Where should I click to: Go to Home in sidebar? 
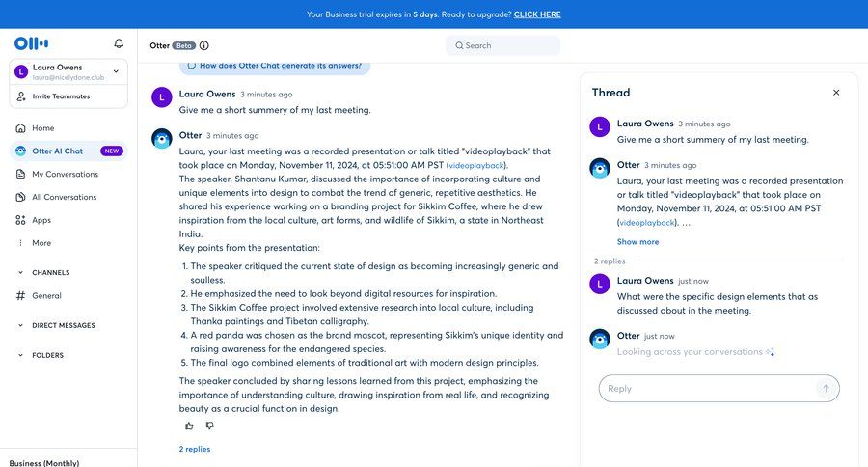tap(68, 128)
